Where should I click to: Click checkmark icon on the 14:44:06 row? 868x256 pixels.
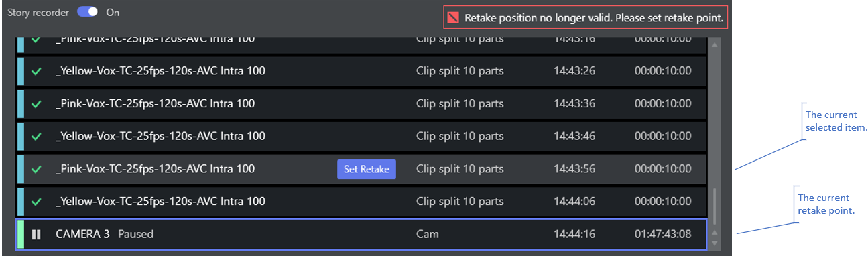pyautogui.click(x=37, y=202)
